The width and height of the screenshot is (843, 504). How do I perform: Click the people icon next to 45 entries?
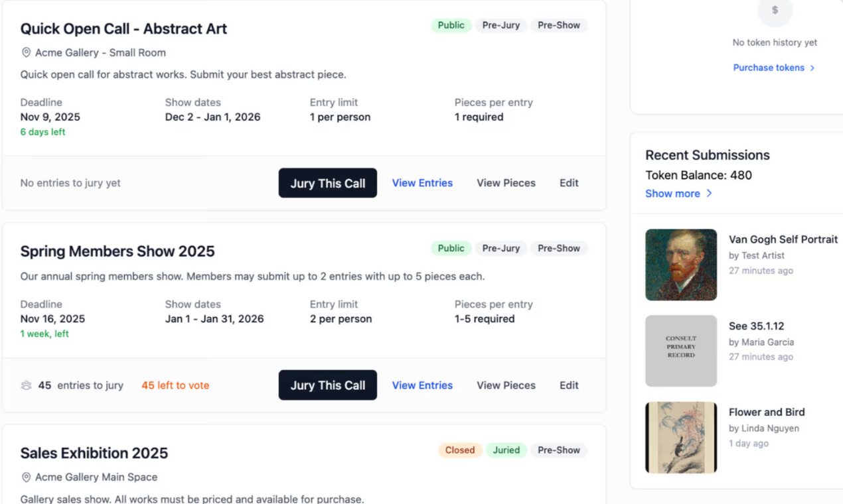[27, 385]
